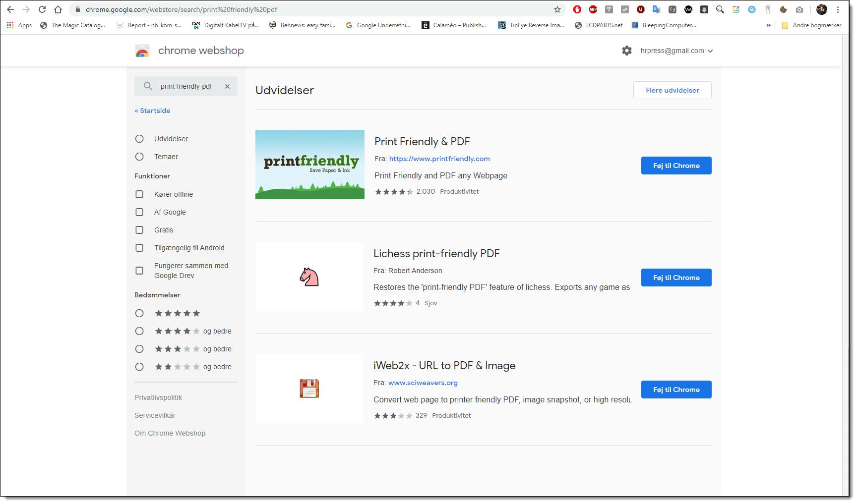Click the Flere udvidelser button
Screen dimensions: 857x504
[672, 90]
